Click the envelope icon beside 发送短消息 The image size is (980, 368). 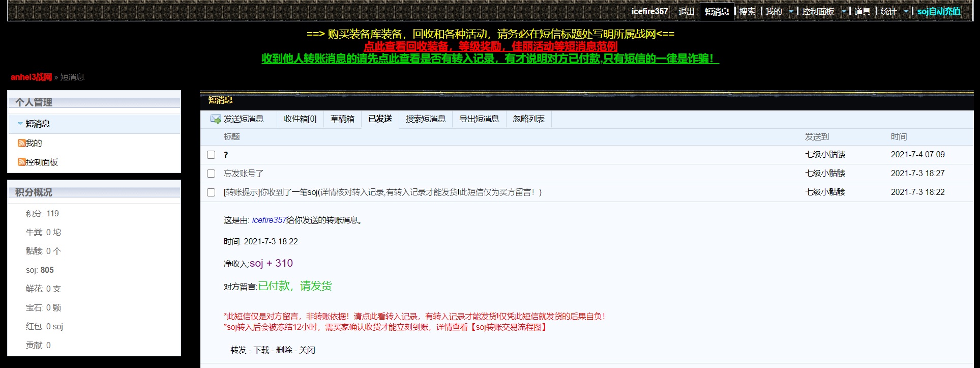[x=216, y=119]
